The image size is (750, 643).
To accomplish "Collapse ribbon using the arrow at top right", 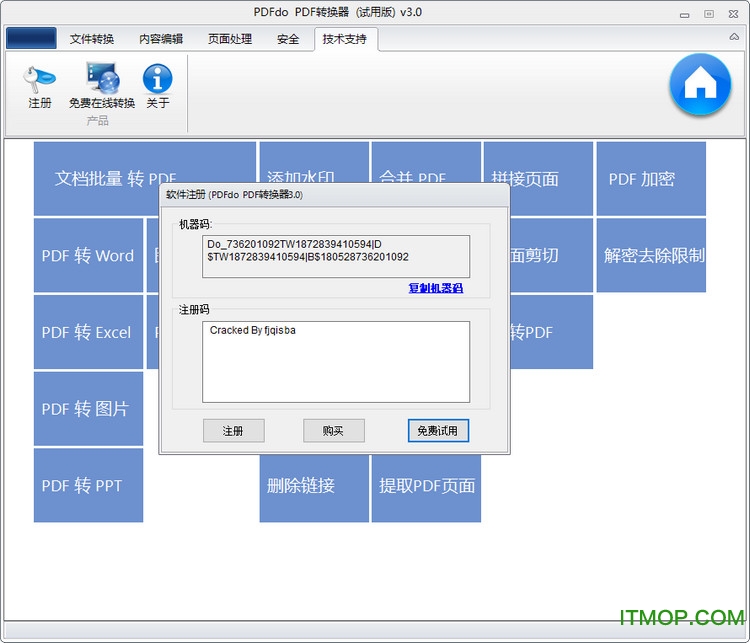I will pos(734,37).
